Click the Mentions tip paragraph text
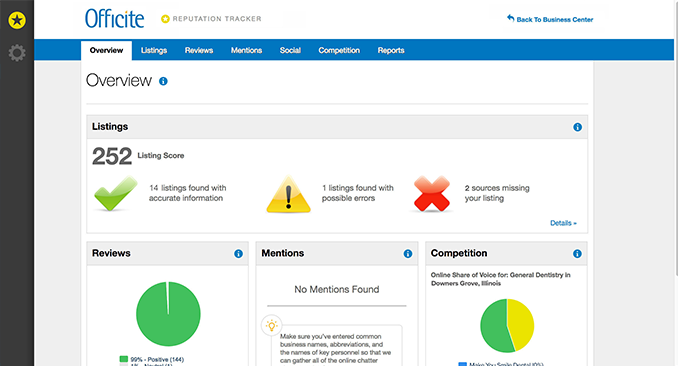Screen dimensions: 678x366 click(336, 349)
